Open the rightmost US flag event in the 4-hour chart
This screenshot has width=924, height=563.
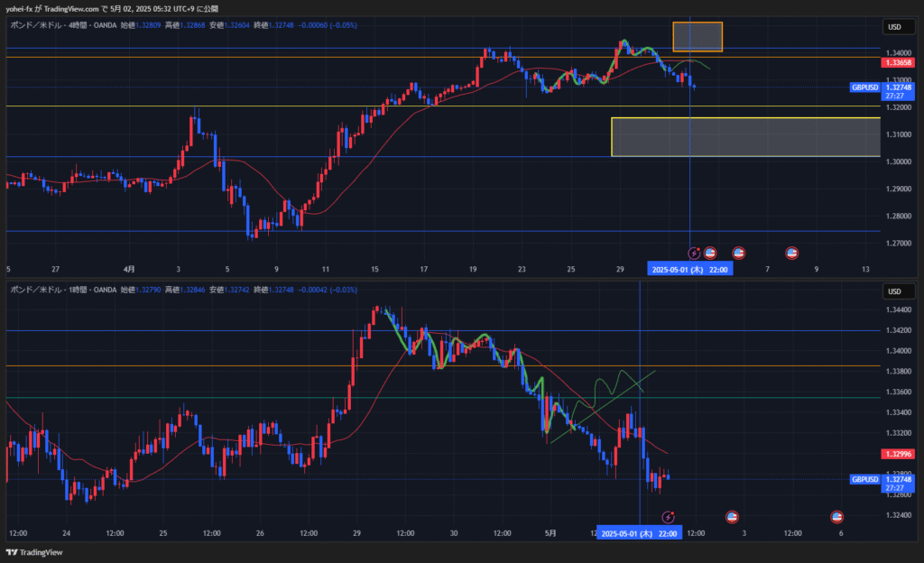(x=792, y=254)
